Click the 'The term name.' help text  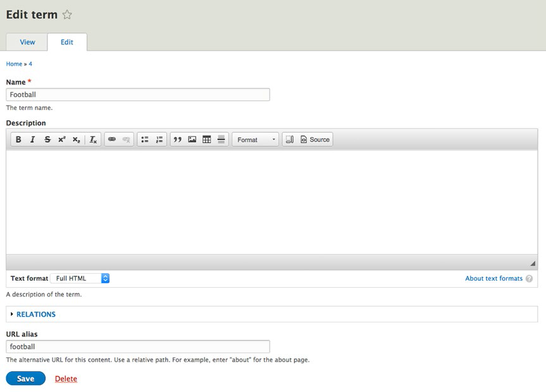click(x=29, y=108)
